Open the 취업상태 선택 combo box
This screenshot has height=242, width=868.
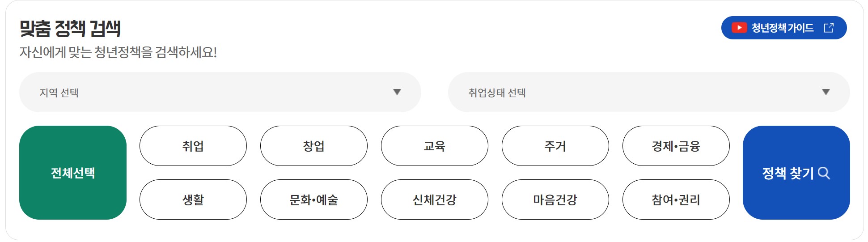[x=649, y=92]
